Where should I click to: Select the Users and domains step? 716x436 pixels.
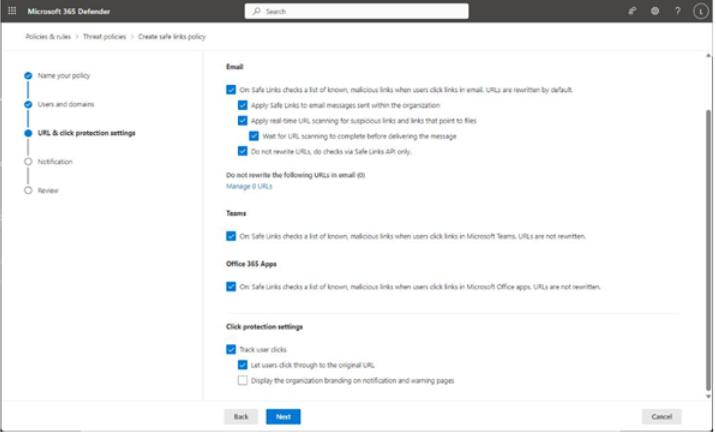coord(66,104)
